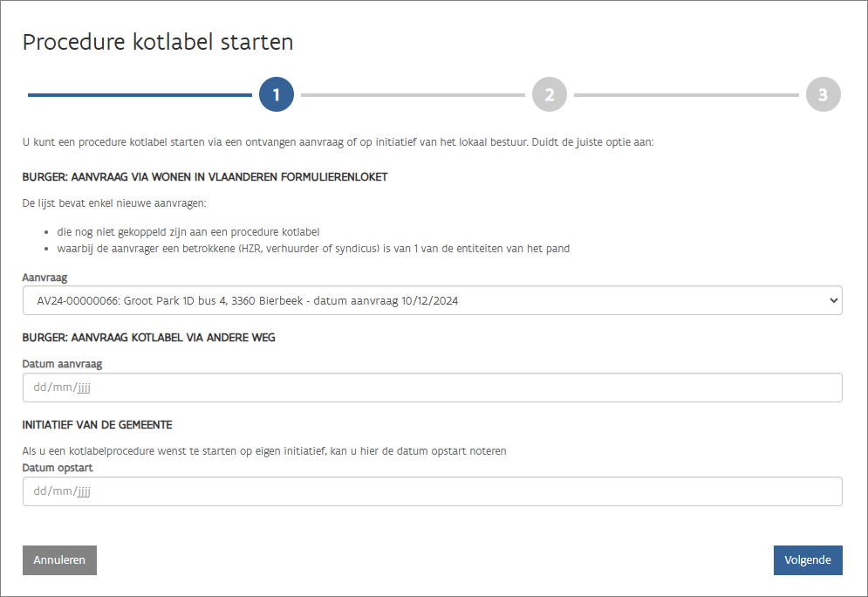Click the bullet 'die nog niet gekoppeld zijn'
Screen dimensions: 868x597
tap(182, 232)
